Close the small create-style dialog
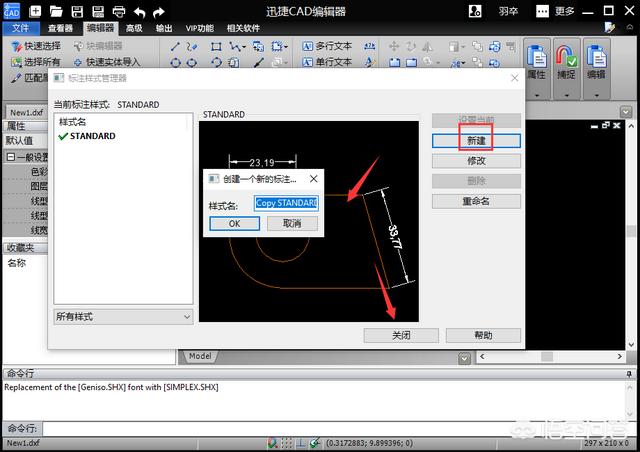Screen dimensions: 640x452 313,179
